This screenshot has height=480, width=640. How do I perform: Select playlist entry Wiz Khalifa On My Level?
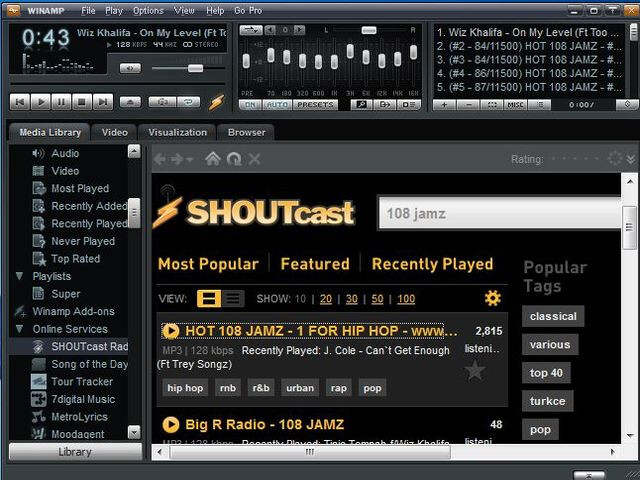(528, 32)
